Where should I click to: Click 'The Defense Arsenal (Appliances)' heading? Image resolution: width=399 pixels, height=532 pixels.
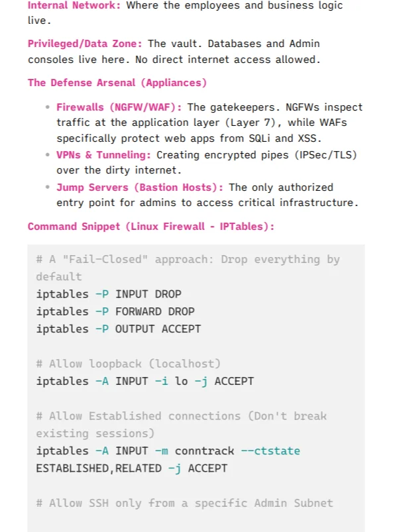[117, 83]
